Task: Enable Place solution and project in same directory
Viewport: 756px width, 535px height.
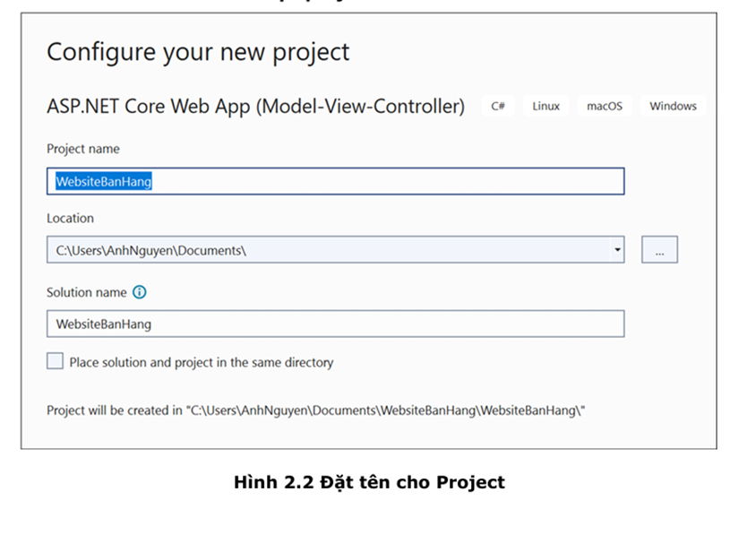Action: 56,362
